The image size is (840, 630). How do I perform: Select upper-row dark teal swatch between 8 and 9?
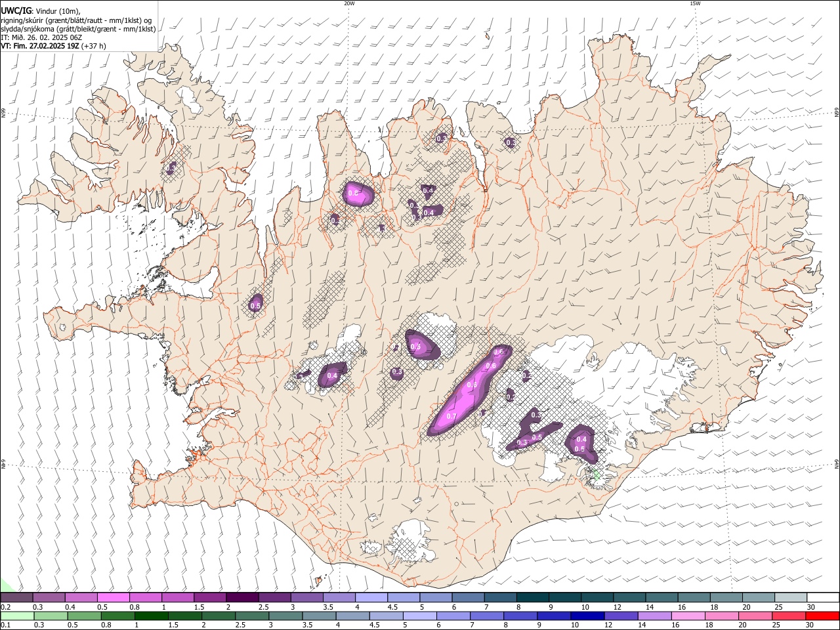[x=532, y=597]
